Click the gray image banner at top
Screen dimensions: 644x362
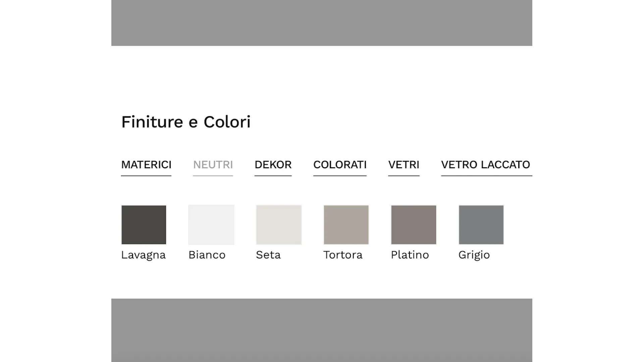[321, 23]
